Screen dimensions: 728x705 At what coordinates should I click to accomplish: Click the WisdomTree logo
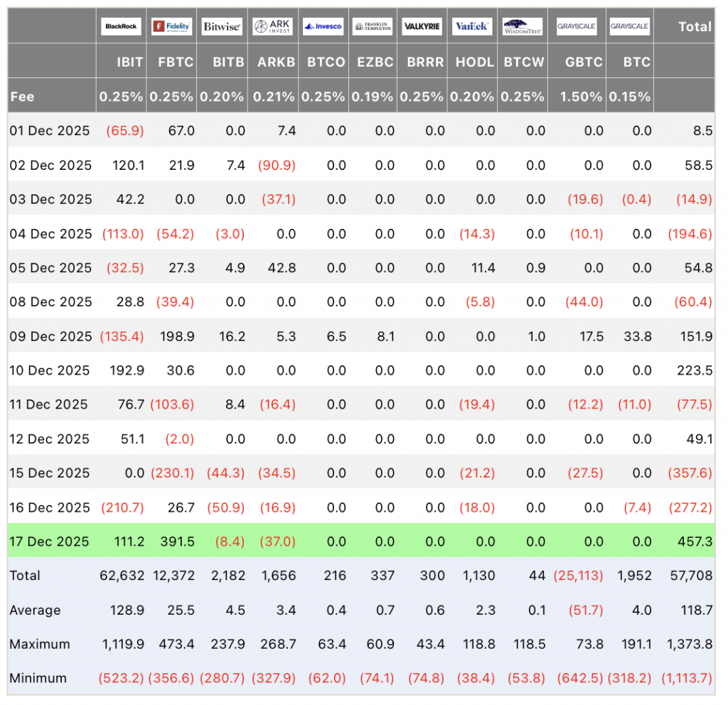[x=523, y=26]
